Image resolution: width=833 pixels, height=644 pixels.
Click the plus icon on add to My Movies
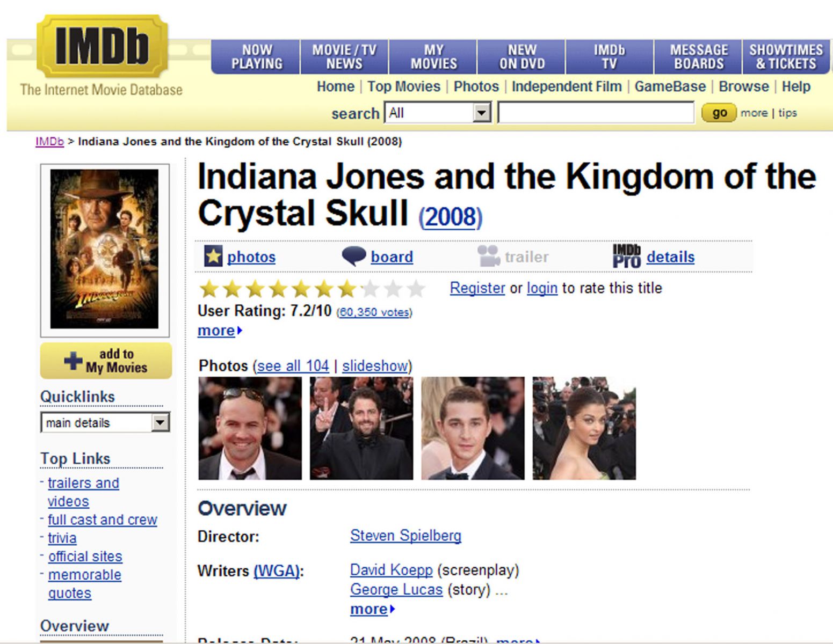pos(73,361)
